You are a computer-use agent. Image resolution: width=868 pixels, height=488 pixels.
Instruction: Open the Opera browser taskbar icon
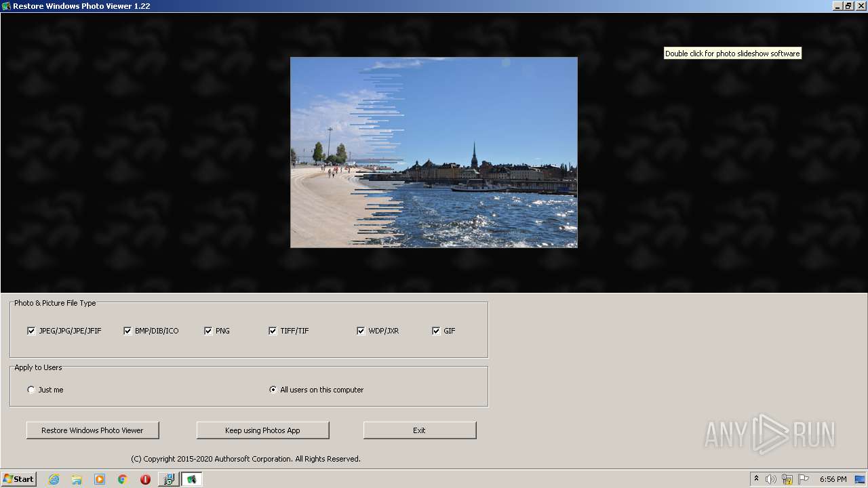145,479
